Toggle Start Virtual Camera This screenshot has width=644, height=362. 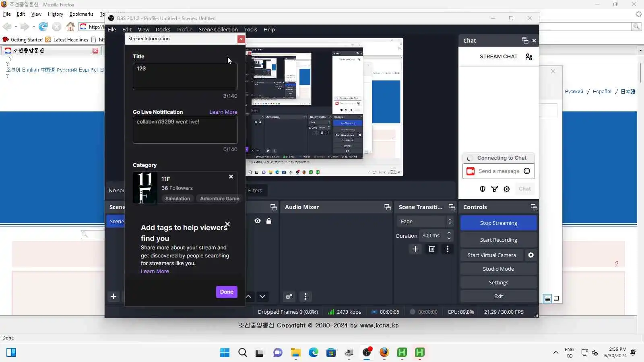point(492,255)
